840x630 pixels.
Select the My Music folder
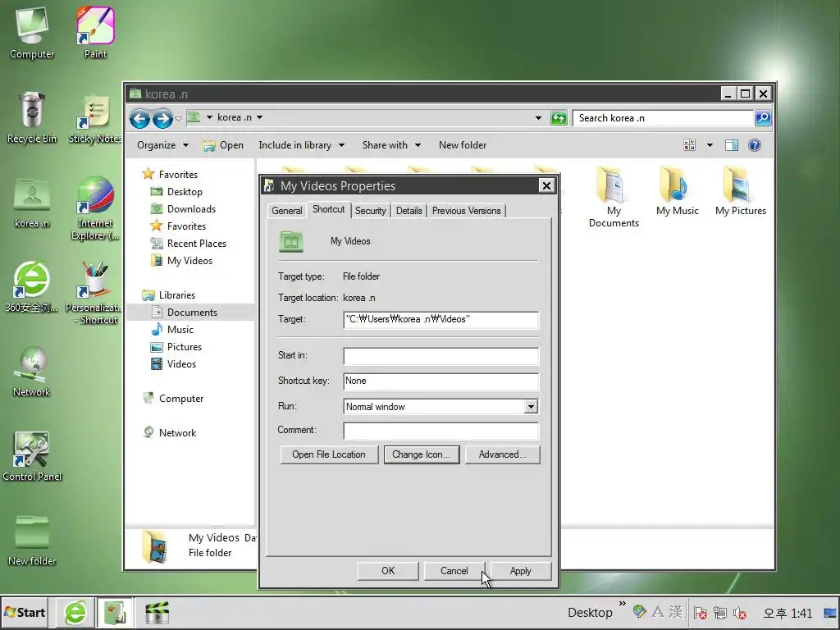click(677, 190)
